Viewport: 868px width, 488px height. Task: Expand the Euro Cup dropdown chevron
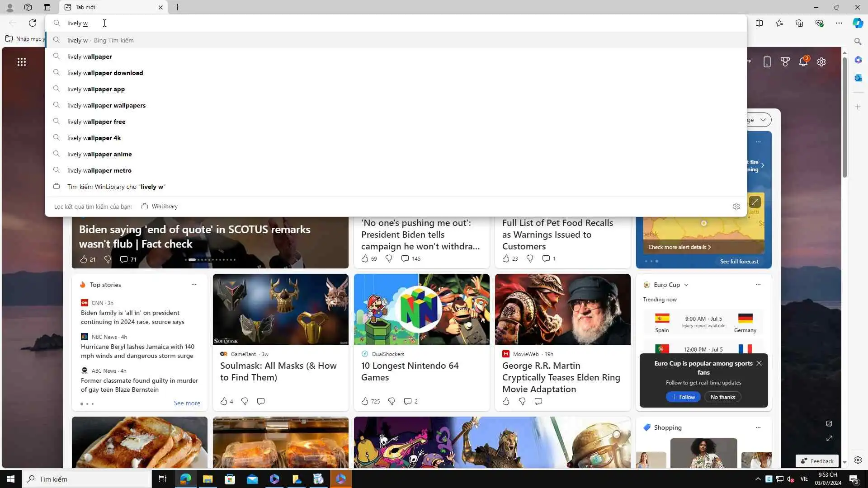point(686,285)
